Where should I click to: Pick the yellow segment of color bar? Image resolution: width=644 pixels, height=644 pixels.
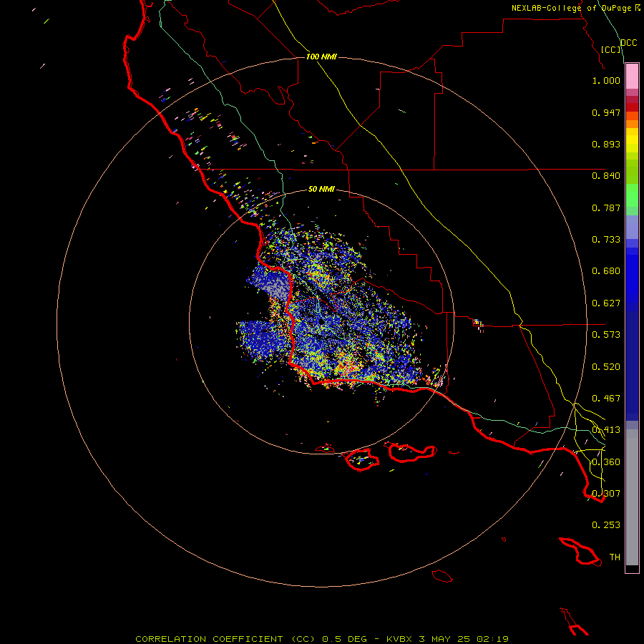pos(632,140)
